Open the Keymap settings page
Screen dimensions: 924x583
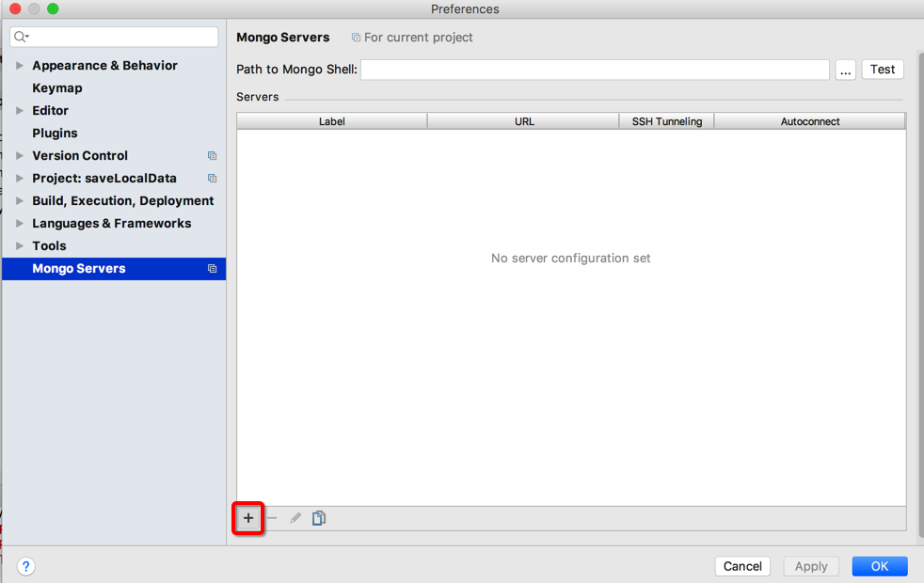point(57,88)
